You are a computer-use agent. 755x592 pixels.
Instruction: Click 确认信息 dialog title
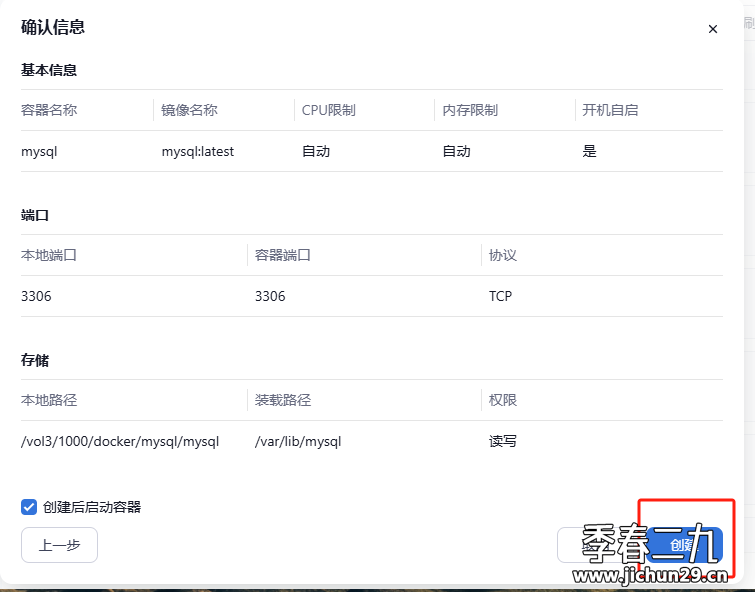[52, 27]
